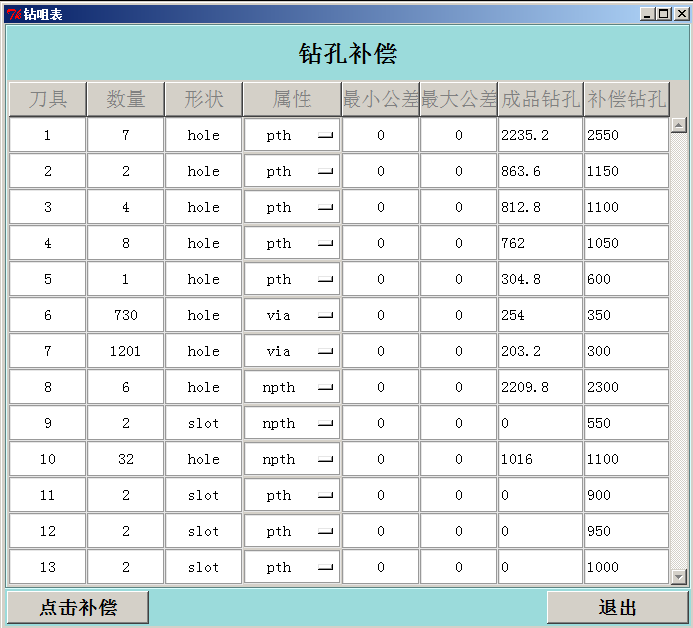The height and width of the screenshot is (628, 693).
Task: Click the 成品钻孔 field showing 863.6
Action: point(540,171)
